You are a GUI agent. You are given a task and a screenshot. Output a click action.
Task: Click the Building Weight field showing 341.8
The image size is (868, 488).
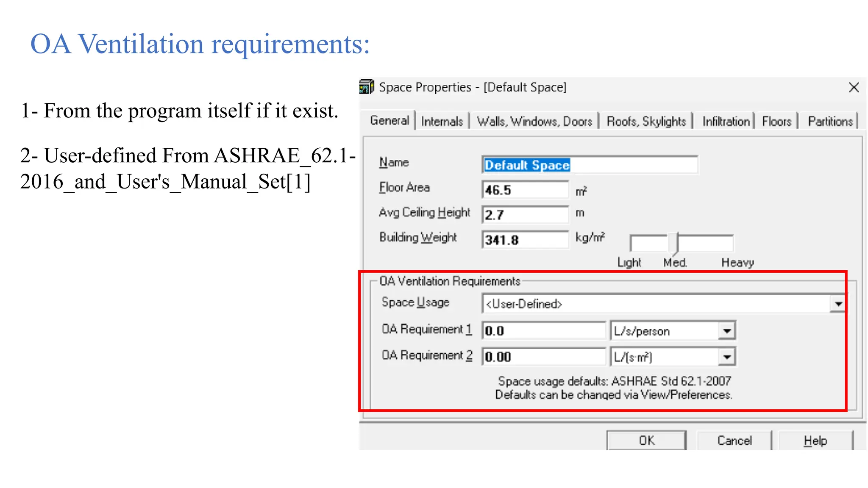pos(525,240)
